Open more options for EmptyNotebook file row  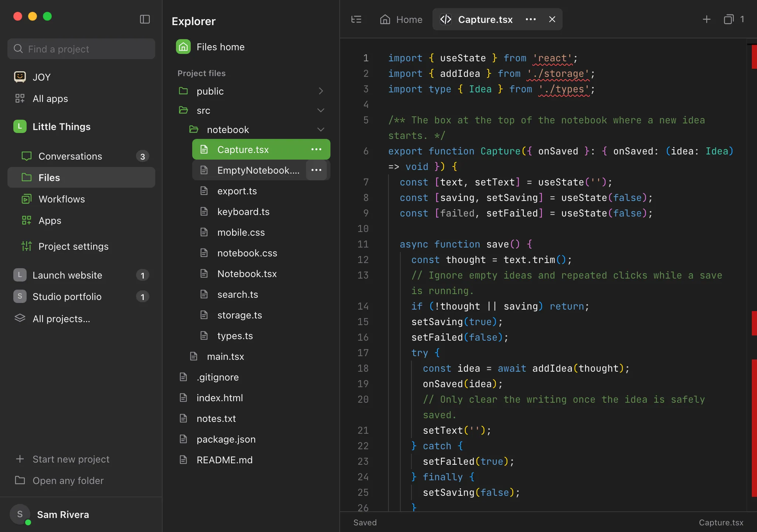tap(316, 170)
